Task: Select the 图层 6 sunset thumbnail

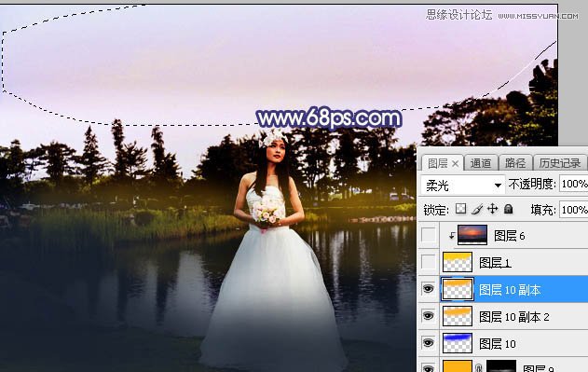Action: (x=472, y=235)
